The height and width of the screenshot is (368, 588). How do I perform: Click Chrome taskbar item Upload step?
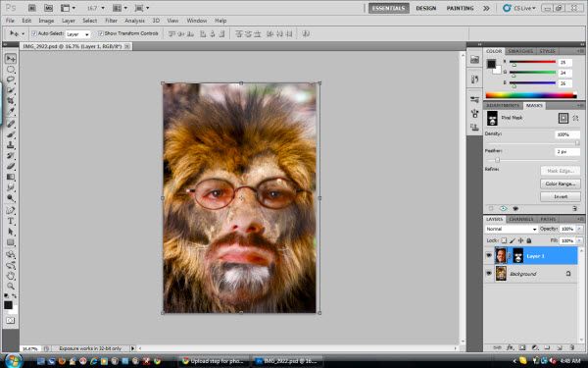[213, 361]
